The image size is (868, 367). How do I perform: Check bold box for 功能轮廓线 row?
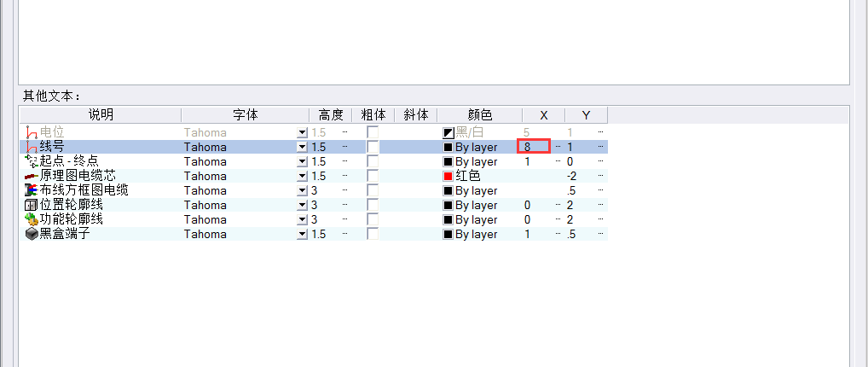pyautogui.click(x=373, y=219)
